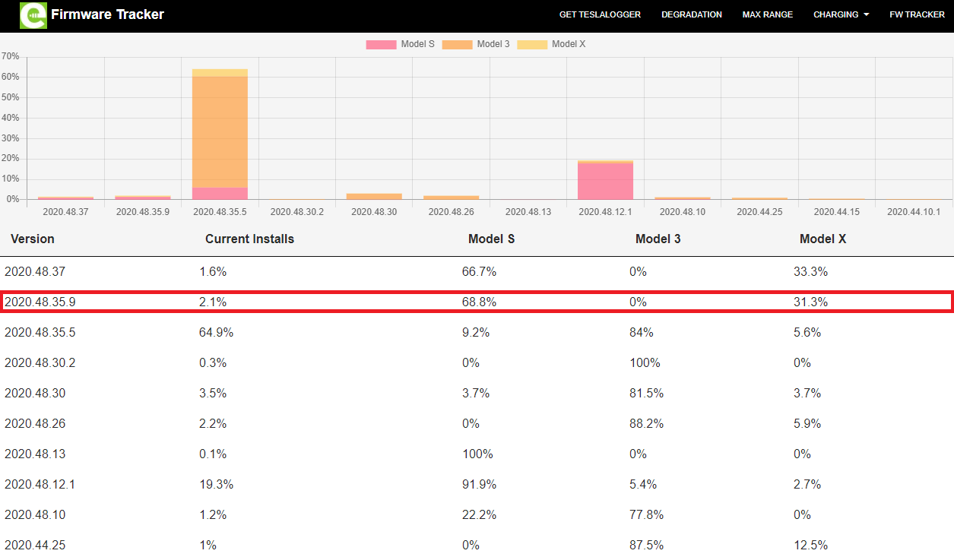Screen dimensions: 954x560
Task: Click the Model S column header
Action: [x=491, y=239]
